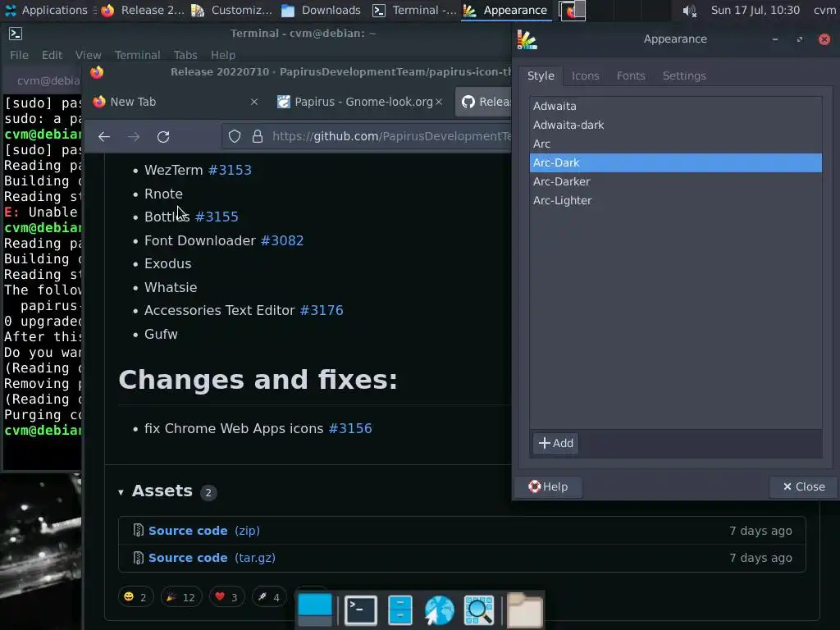Close the New Tab in Firefox
The height and width of the screenshot is (630, 840).
coord(254,102)
